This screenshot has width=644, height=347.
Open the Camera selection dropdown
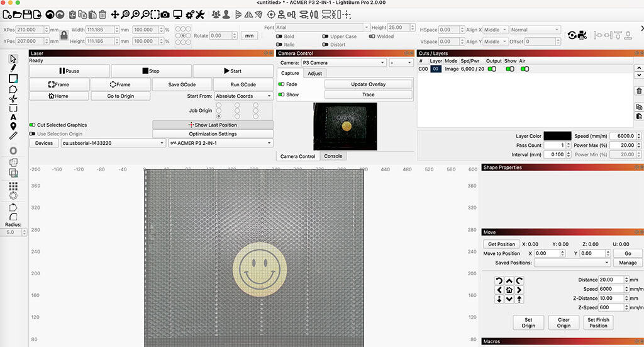[344, 62]
